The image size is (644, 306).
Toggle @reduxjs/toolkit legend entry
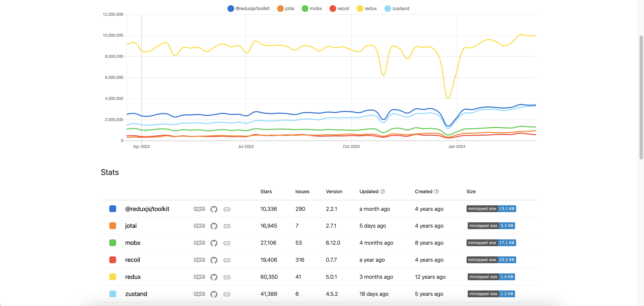248,9
